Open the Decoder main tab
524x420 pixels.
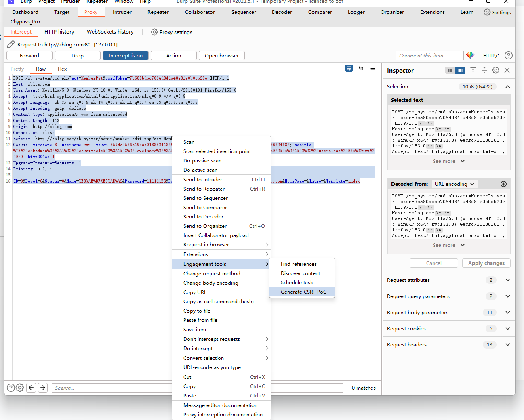click(x=282, y=12)
